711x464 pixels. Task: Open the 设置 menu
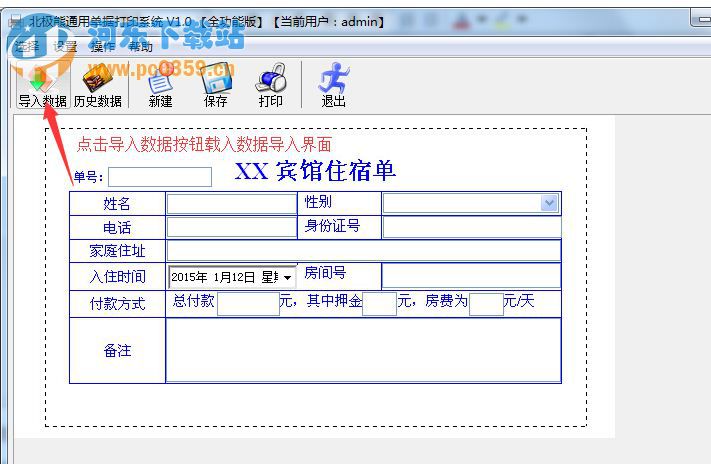pyautogui.click(x=65, y=46)
